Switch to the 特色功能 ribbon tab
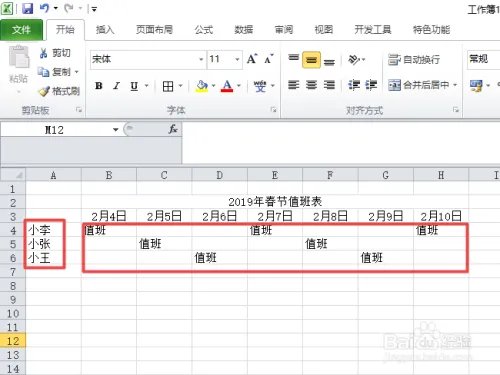 pyautogui.click(x=431, y=30)
